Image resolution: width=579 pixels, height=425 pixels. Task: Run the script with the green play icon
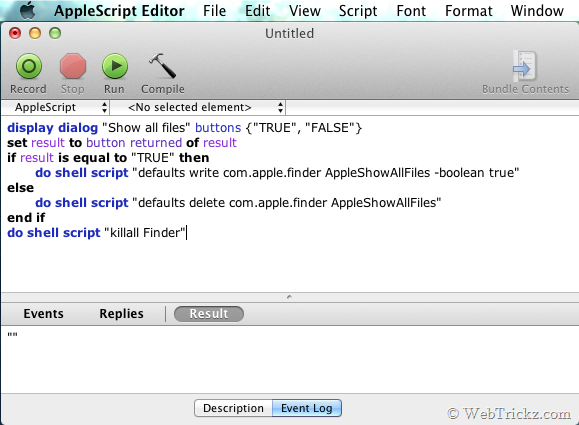[115, 66]
